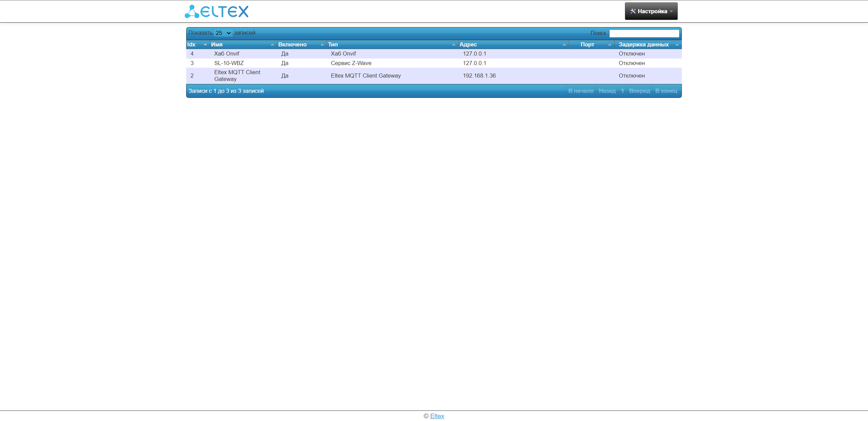
Task: Click sort arrow on Idx column
Action: [x=205, y=45]
